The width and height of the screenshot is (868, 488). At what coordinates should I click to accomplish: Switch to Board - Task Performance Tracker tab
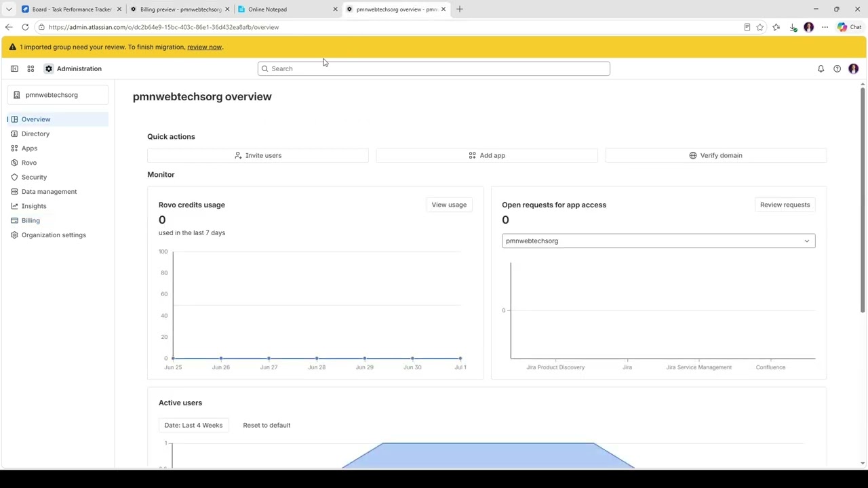point(72,9)
